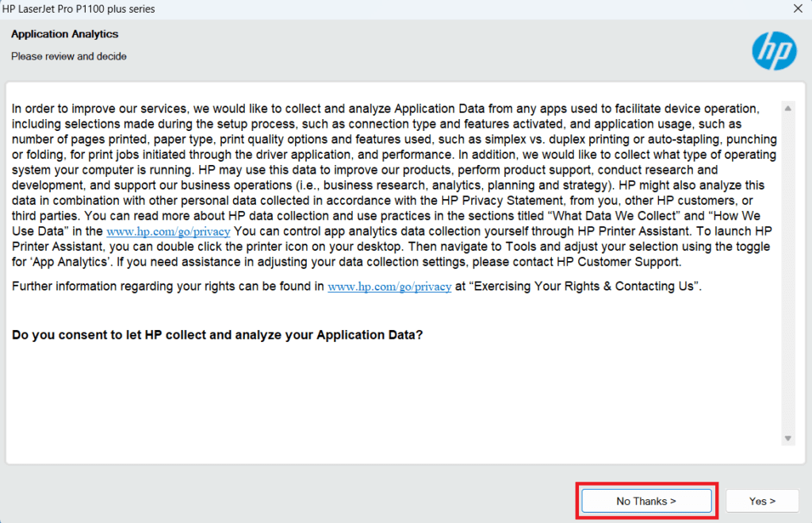
Task: Click the 'HP LaserJet Pro P1100' title bar
Action: pos(79,9)
